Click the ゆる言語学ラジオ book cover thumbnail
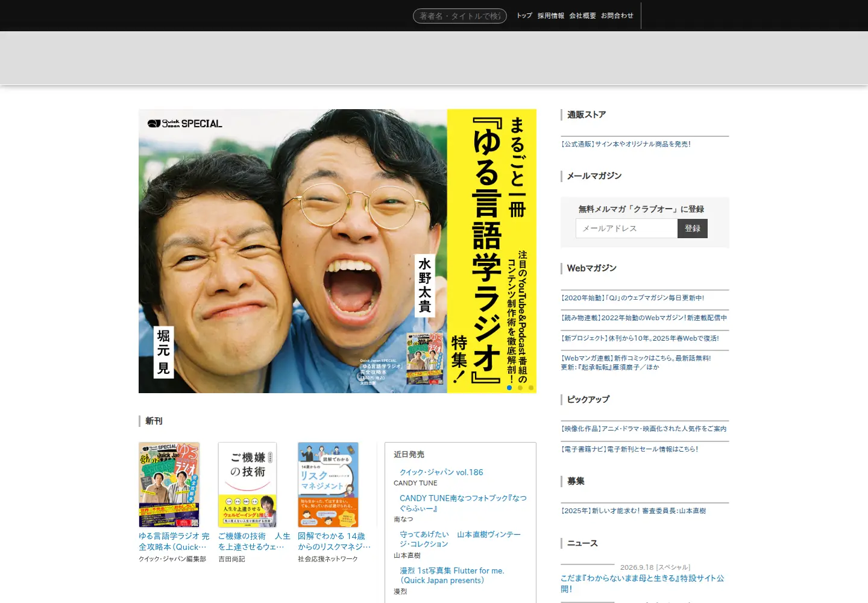 [169, 485]
